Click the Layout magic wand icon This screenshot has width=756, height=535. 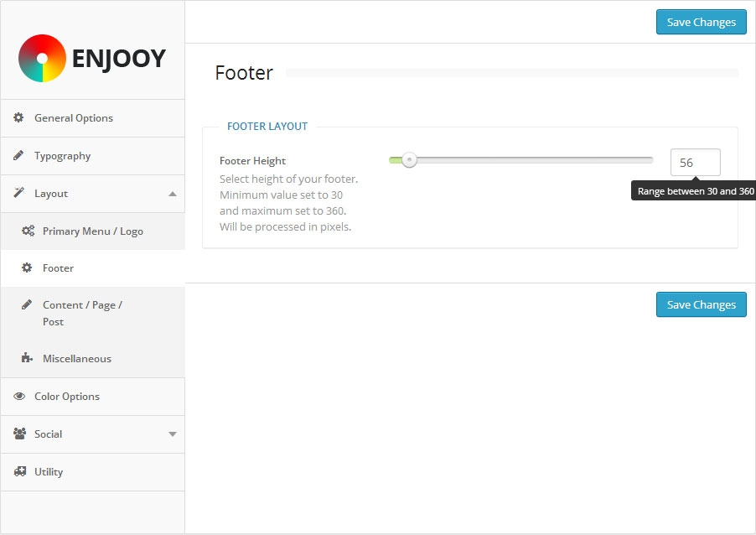pos(18,194)
